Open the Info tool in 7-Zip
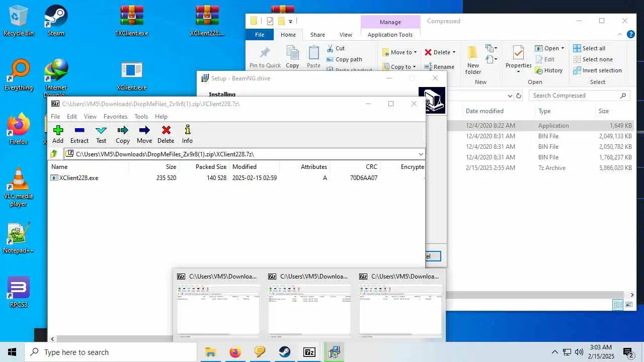The height and width of the screenshot is (362, 644). point(187,134)
